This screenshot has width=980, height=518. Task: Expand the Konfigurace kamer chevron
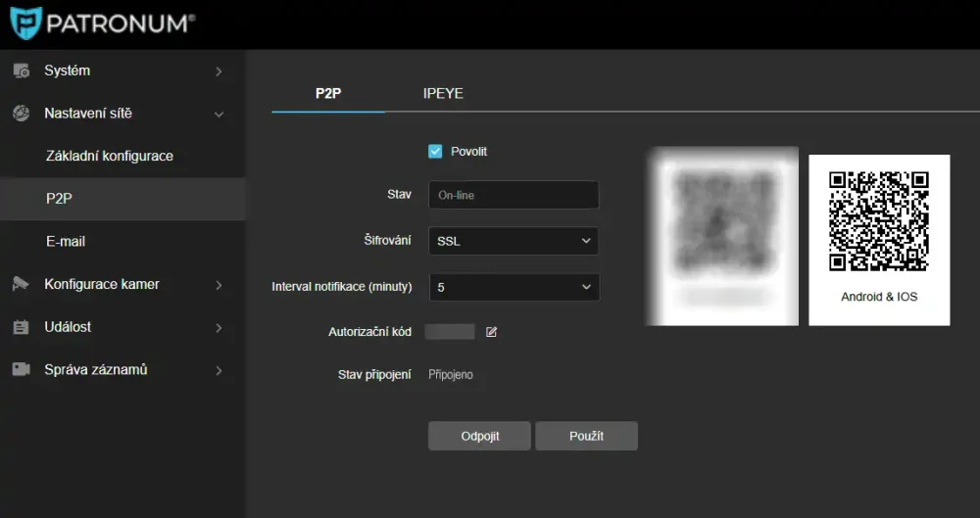click(x=219, y=285)
